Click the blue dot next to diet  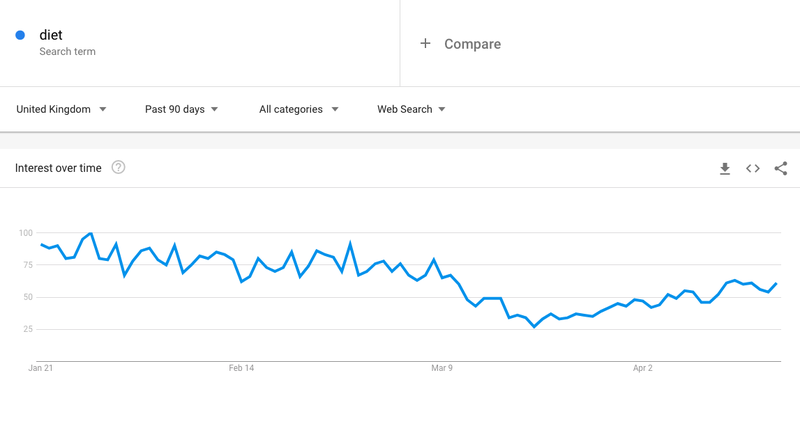click(x=20, y=35)
